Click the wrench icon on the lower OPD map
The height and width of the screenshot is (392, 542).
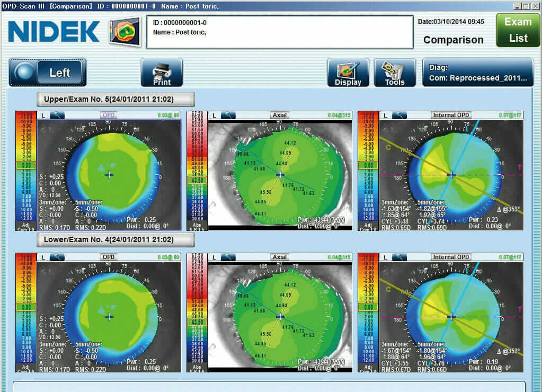(x=57, y=257)
